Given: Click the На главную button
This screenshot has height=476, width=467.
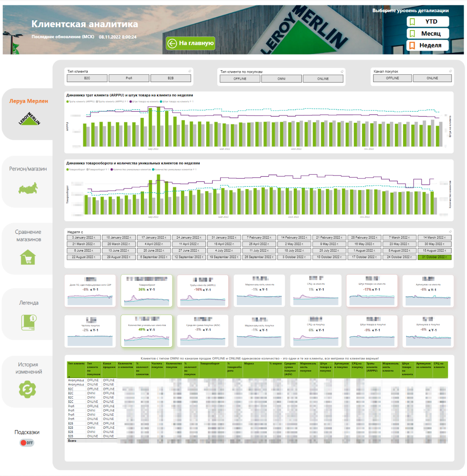Looking at the screenshot, I should tap(191, 43).
